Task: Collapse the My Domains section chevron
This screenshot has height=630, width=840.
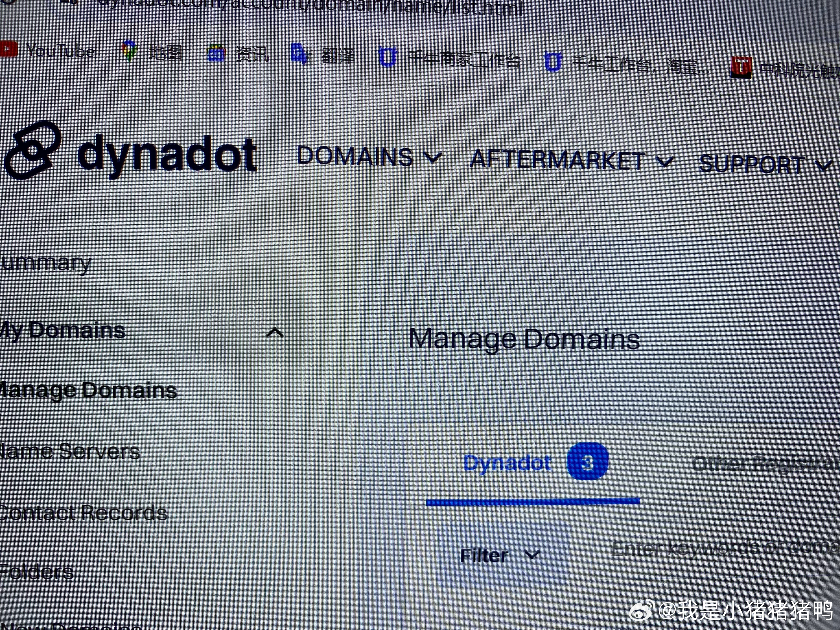Action: pos(275,333)
